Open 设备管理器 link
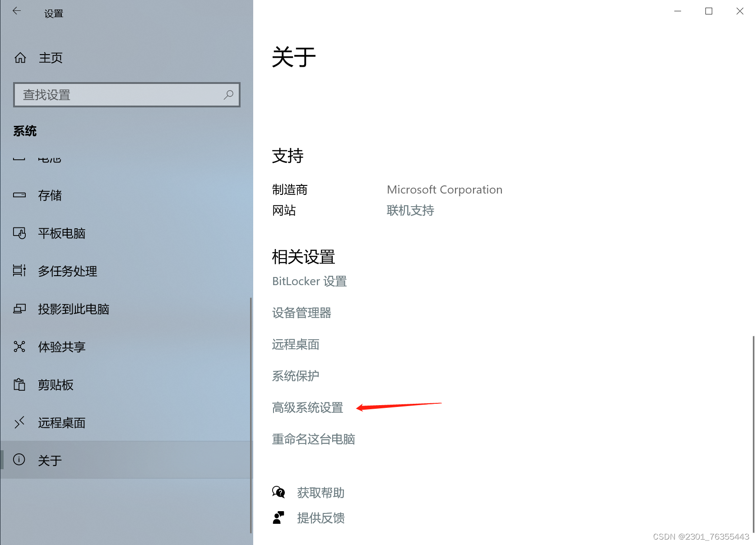This screenshot has height=545, width=756. pos(301,313)
